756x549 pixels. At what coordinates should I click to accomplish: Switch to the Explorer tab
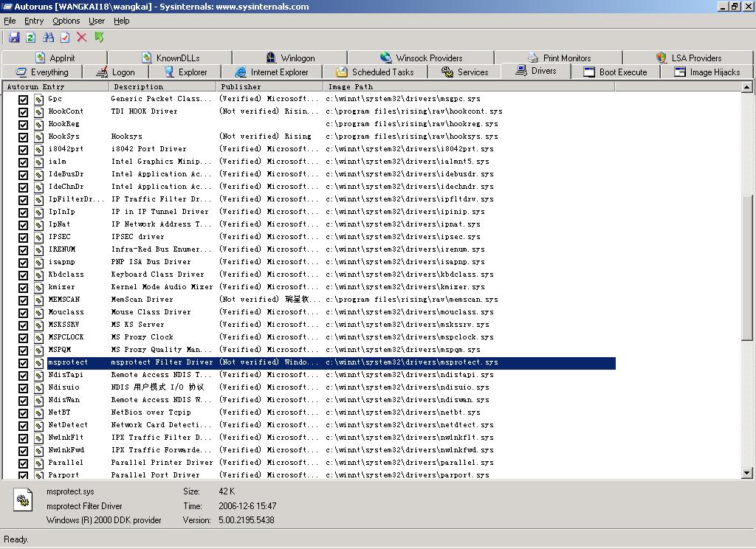coord(185,72)
